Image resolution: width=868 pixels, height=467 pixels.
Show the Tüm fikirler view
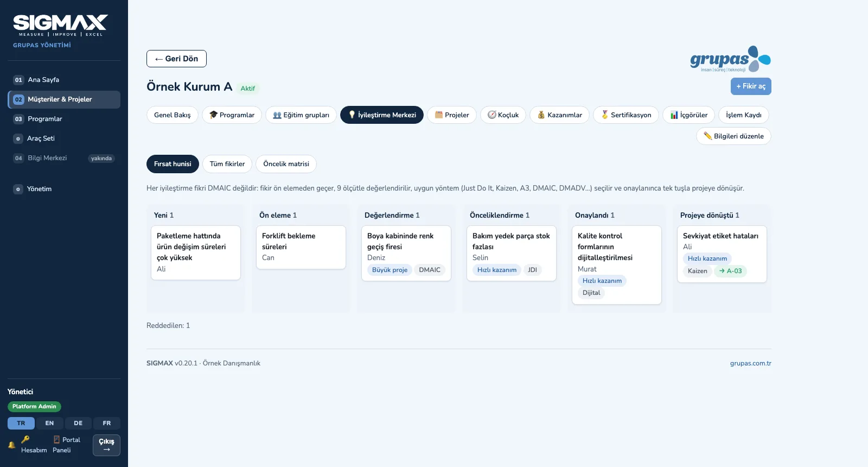[x=227, y=164]
